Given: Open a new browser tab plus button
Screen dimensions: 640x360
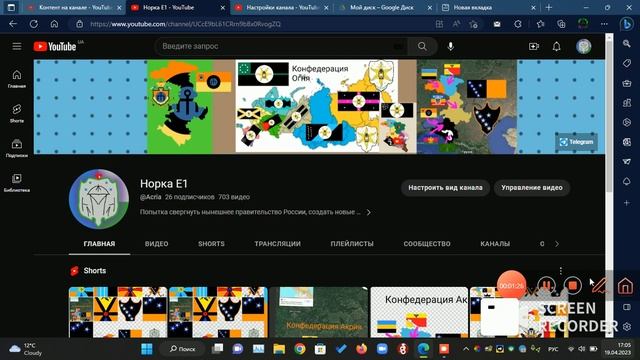Looking at the screenshot, I should point(549,7).
